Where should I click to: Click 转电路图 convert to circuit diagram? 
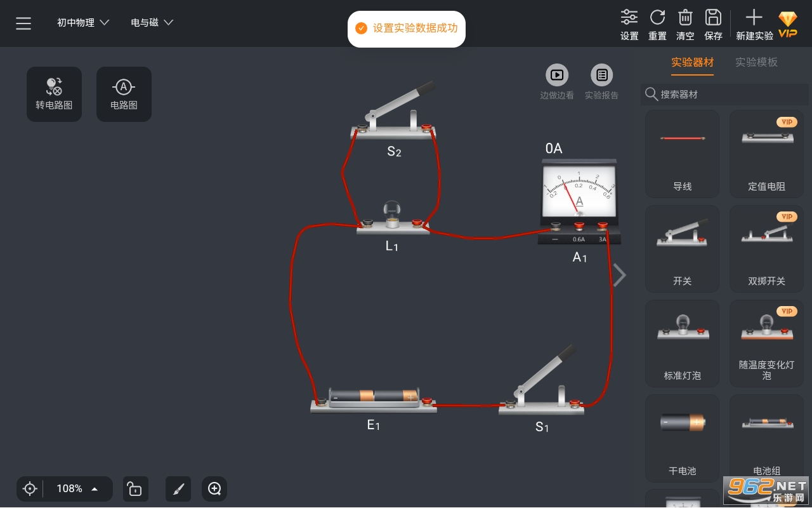pyautogui.click(x=54, y=94)
